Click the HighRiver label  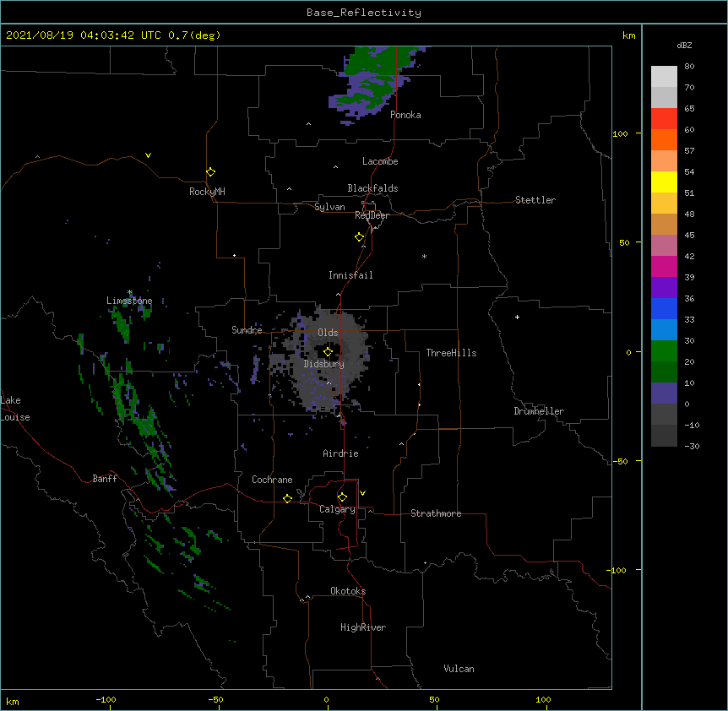tap(363, 627)
